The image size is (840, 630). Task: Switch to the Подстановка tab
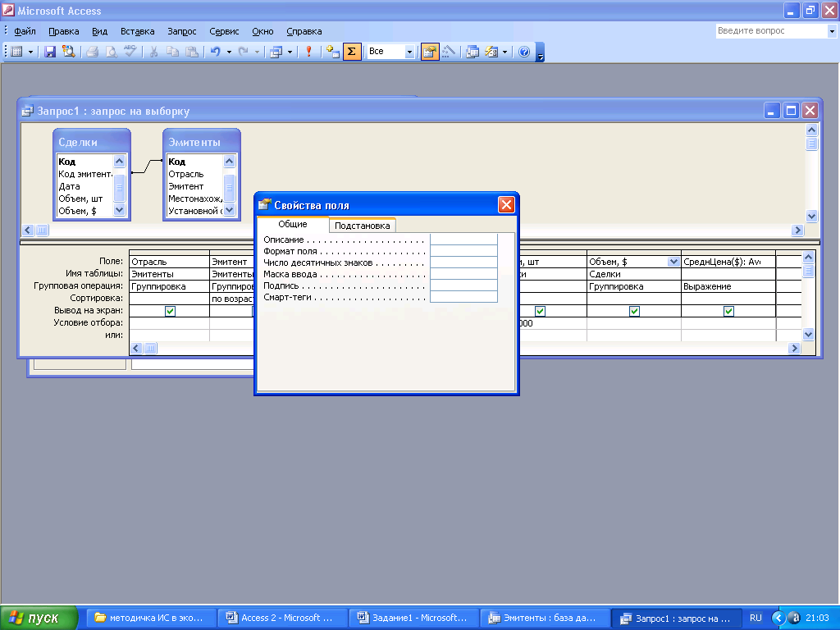(362, 226)
